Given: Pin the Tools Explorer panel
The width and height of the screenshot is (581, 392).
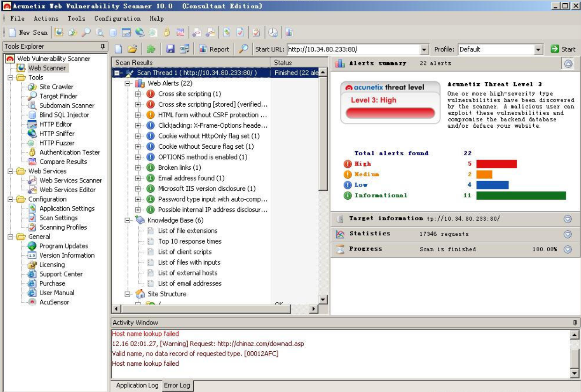Looking at the screenshot, I should pyautogui.click(x=103, y=46).
